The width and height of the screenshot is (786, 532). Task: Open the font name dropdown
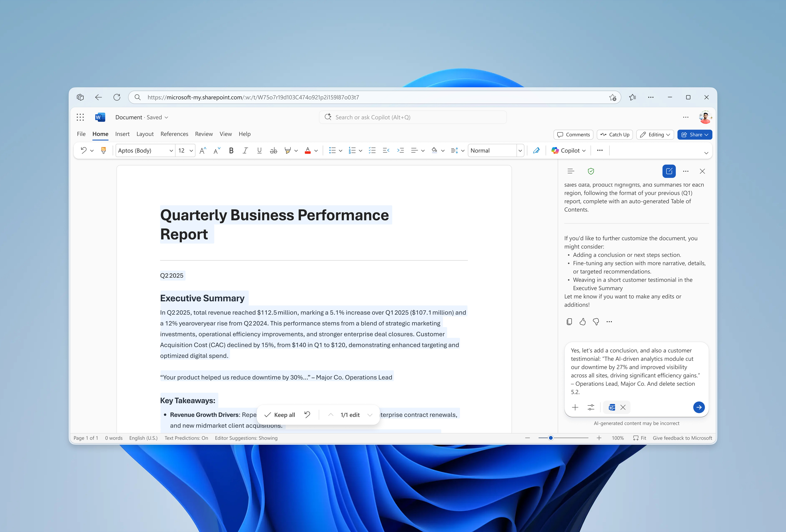(x=171, y=150)
